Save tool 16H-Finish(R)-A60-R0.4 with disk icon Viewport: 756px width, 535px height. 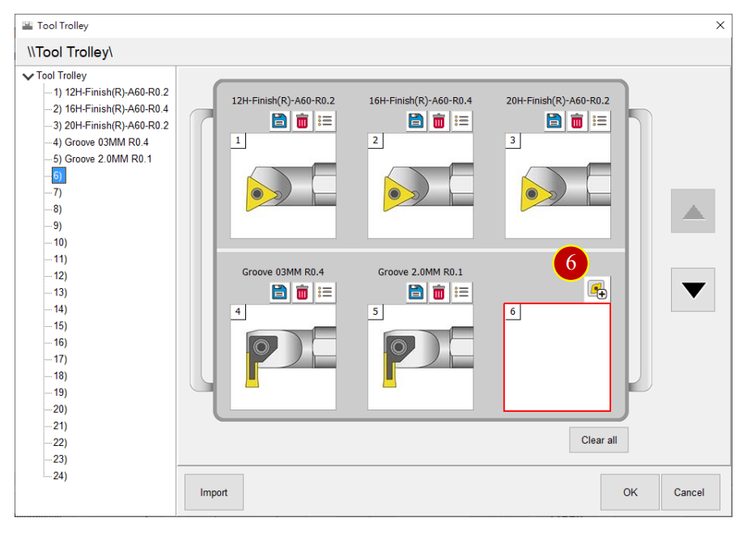(416, 121)
